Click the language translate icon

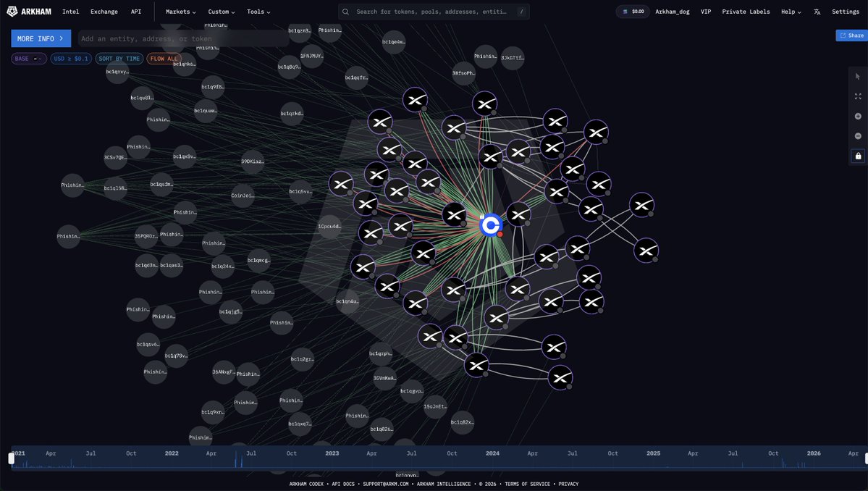817,12
